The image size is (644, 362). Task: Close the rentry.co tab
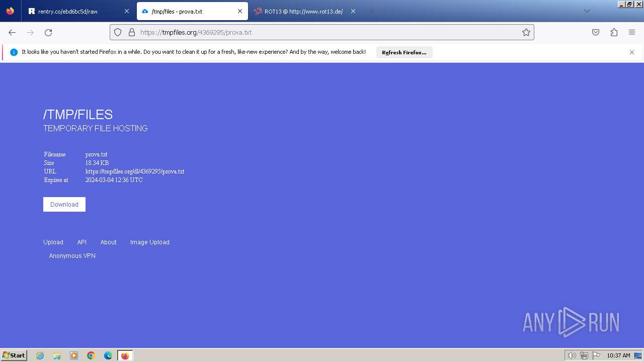(126, 11)
